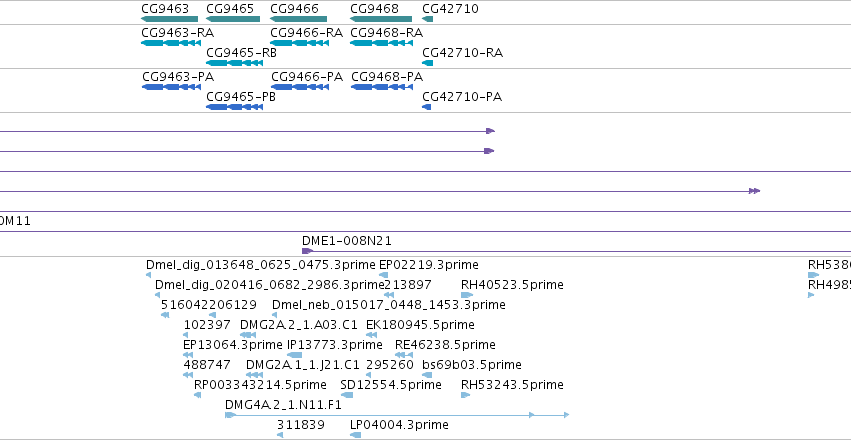Click the CG9466-RA transcript exon glyph

(300, 43)
